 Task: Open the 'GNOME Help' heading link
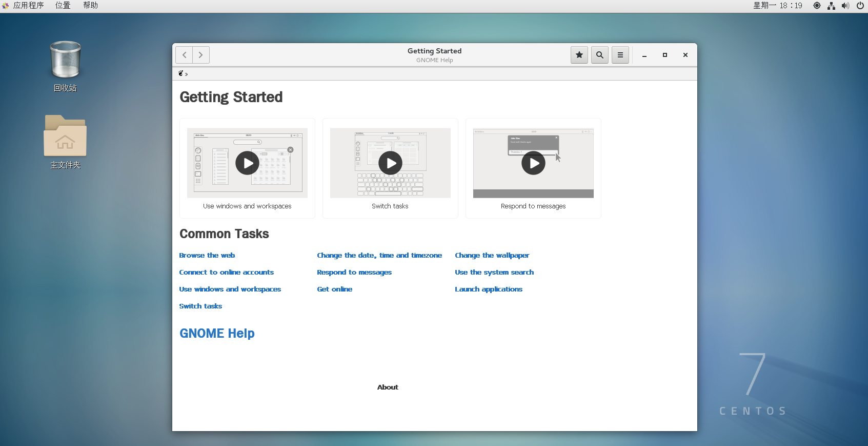pos(217,333)
